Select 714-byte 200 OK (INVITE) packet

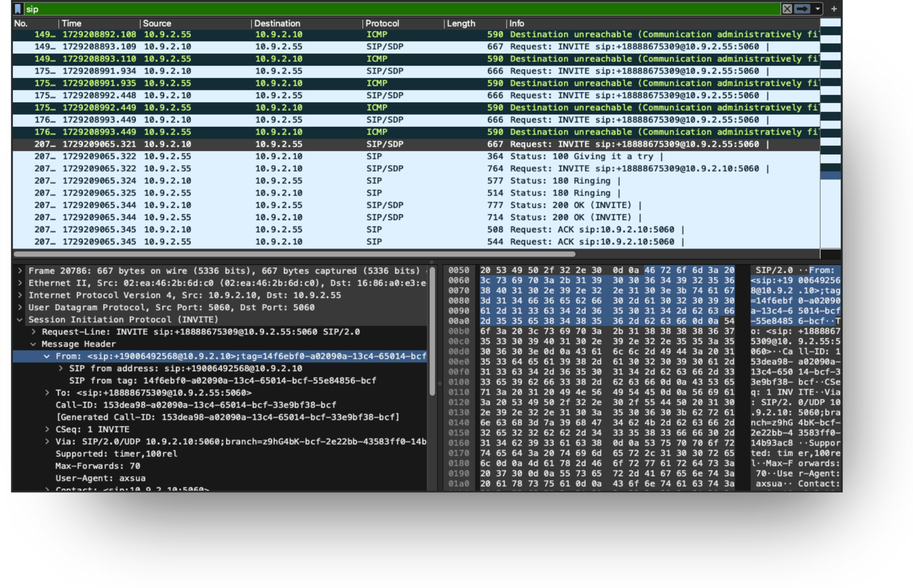click(416, 217)
